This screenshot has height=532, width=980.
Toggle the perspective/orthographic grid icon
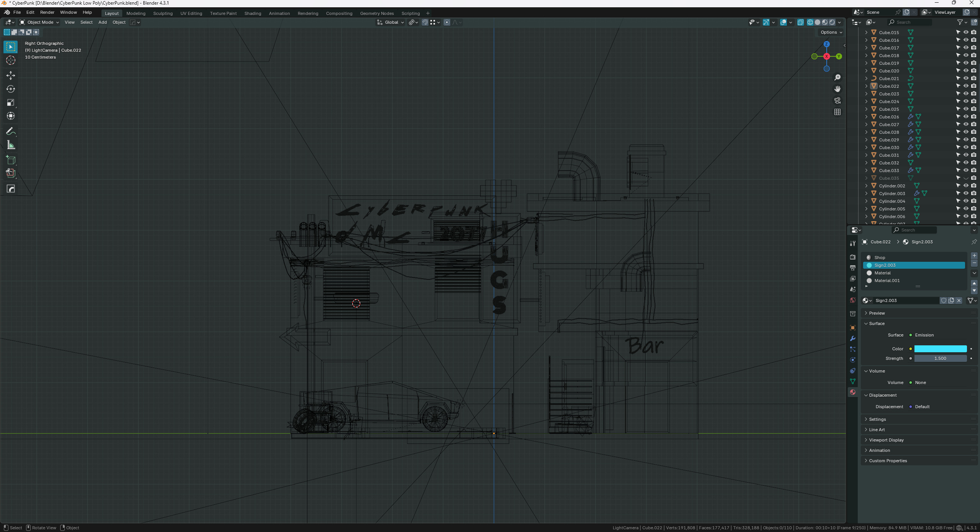[x=837, y=112]
